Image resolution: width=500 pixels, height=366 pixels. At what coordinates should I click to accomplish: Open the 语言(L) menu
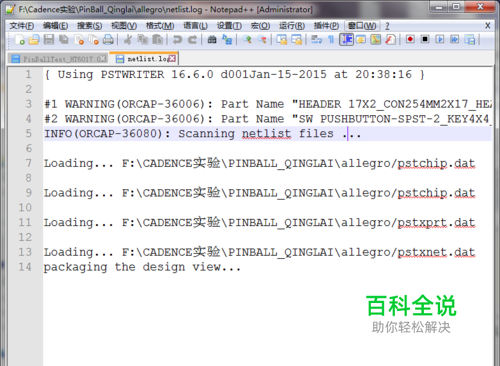click(195, 26)
